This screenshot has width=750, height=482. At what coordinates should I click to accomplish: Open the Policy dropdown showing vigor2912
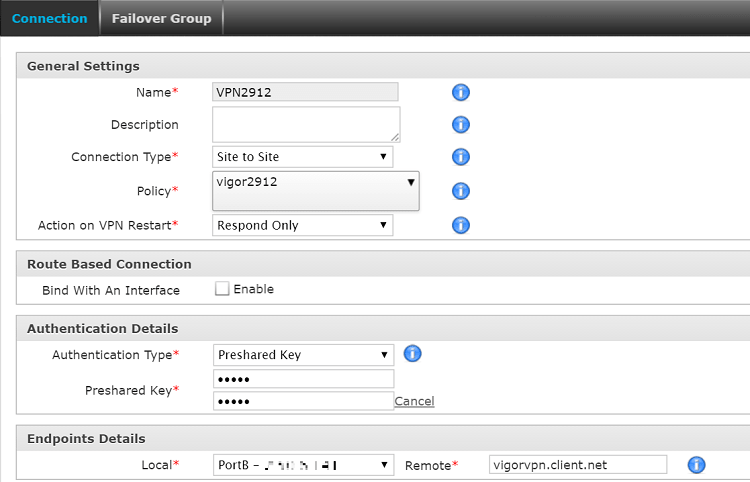click(x=316, y=191)
